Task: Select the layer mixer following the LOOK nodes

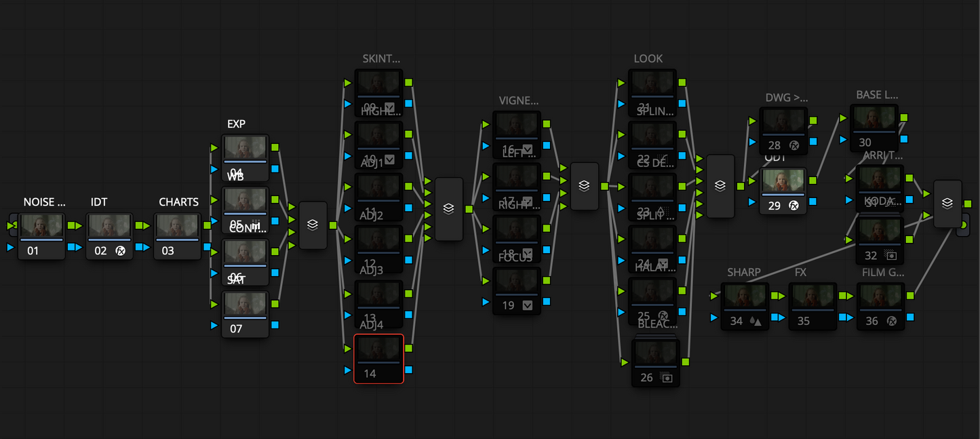Action: coord(720,185)
